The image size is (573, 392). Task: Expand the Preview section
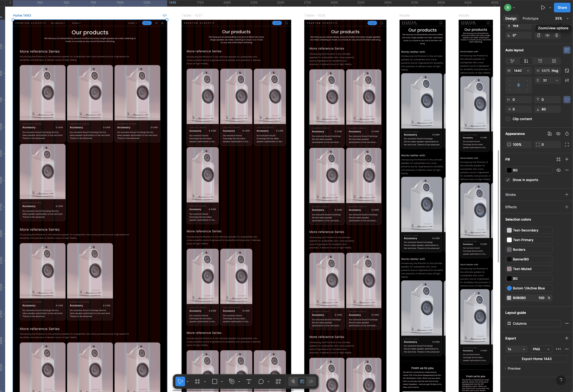click(513, 368)
